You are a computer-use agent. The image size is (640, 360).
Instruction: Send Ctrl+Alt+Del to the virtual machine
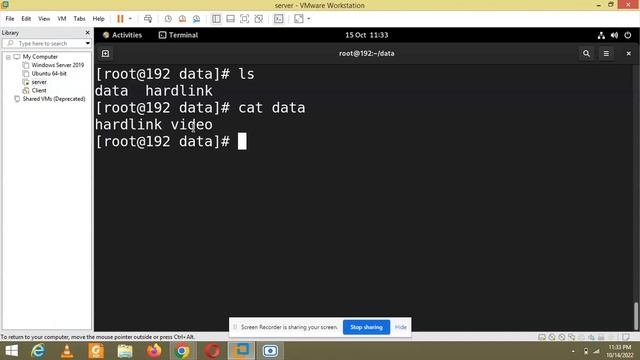coord(148,19)
